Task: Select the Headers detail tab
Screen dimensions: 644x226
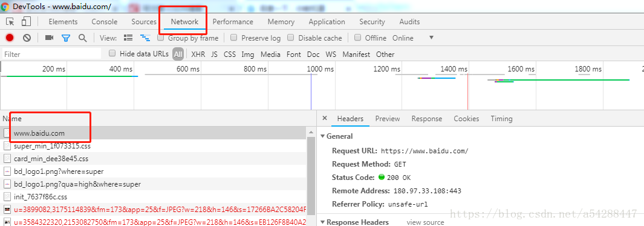Action: (x=350, y=119)
